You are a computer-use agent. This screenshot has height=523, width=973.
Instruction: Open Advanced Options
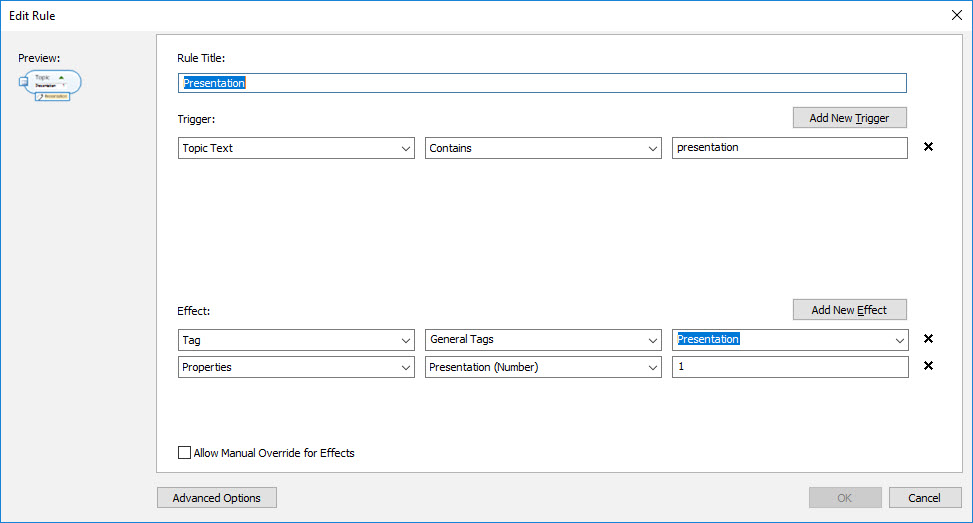pyautogui.click(x=217, y=498)
